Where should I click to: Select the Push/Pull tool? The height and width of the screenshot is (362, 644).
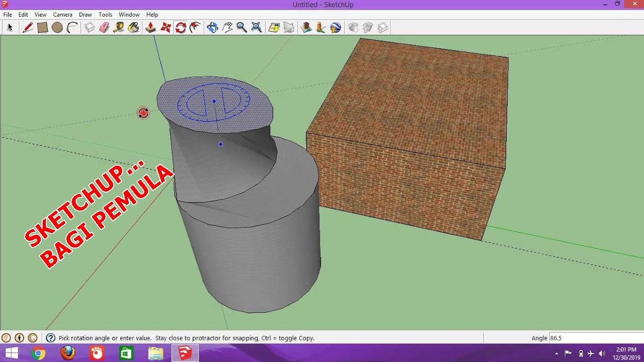pyautogui.click(x=151, y=27)
